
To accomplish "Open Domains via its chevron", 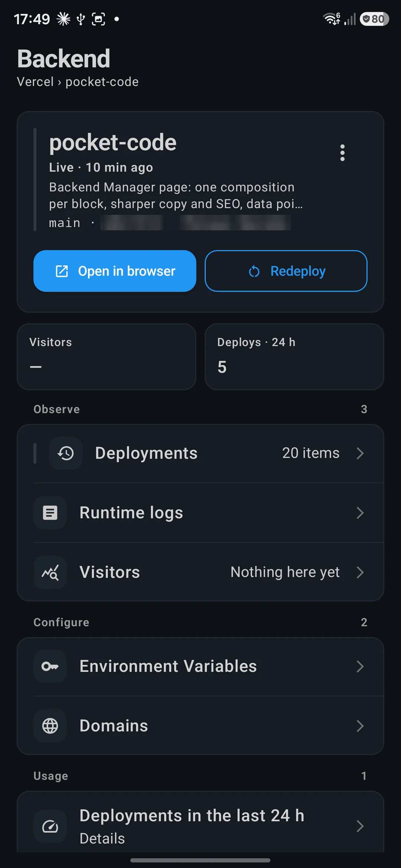I will coord(360,726).
